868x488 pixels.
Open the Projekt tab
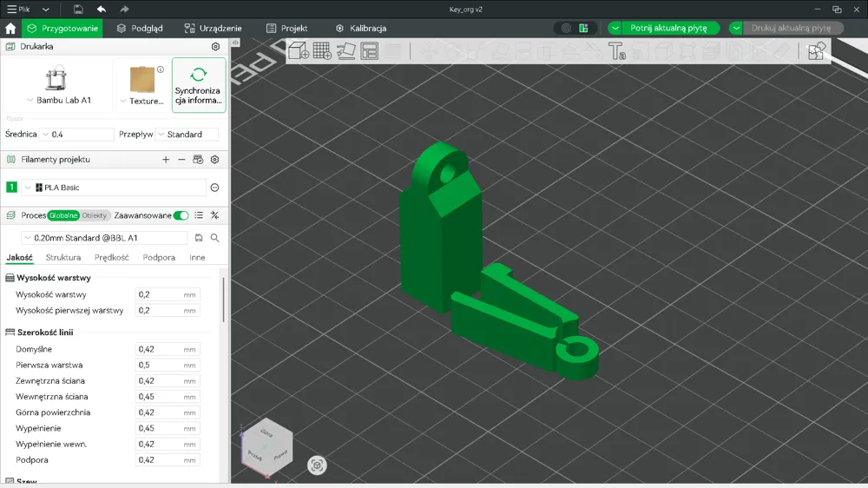[286, 29]
